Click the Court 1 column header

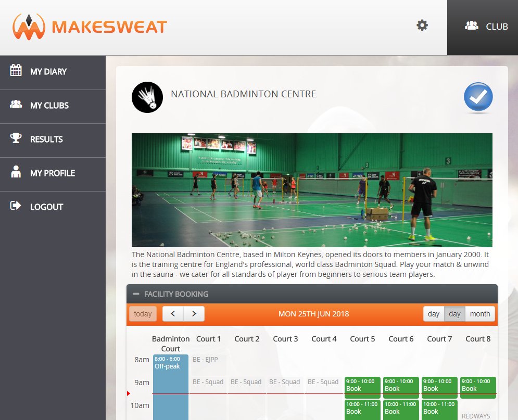[208, 339]
